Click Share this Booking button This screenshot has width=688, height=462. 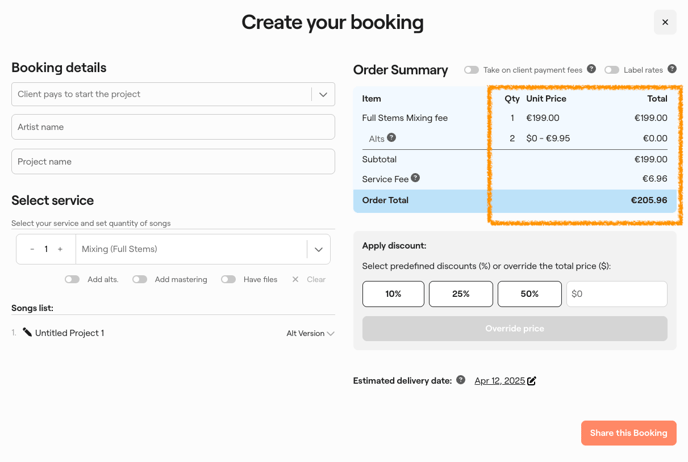point(628,433)
